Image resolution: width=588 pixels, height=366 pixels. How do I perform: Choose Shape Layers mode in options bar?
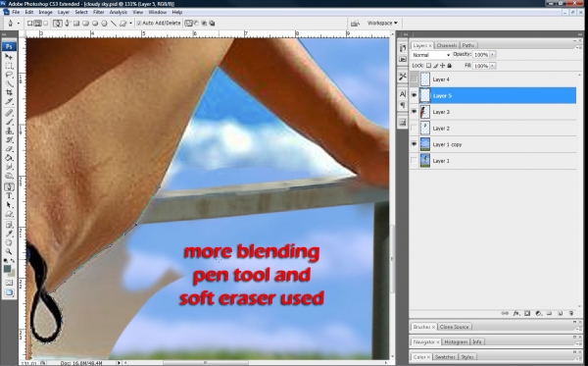[29, 24]
